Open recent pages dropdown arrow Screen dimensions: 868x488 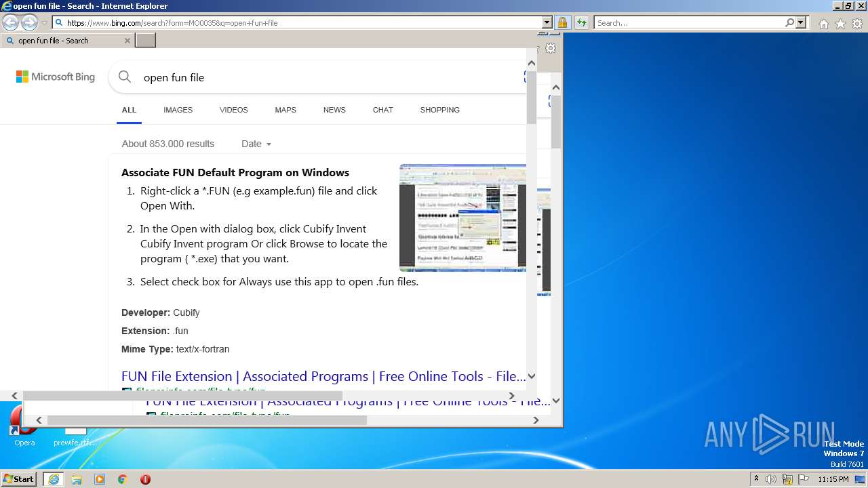[45, 23]
